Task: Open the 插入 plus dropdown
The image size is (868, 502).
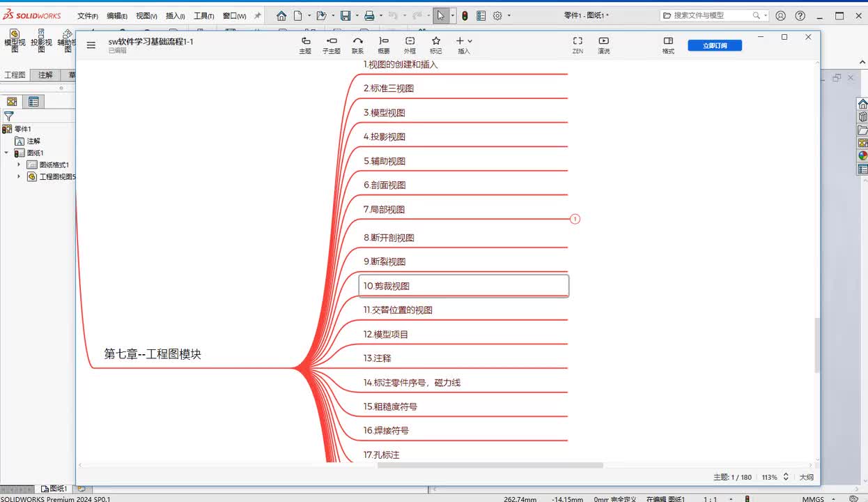Action: [x=464, y=45]
